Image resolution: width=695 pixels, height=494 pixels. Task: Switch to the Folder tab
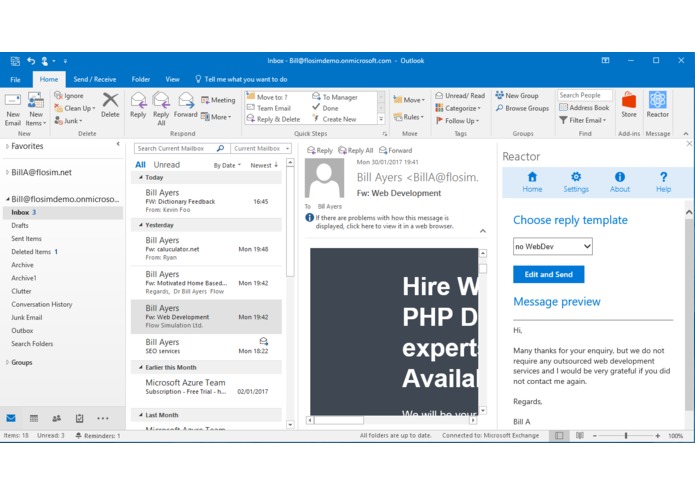[x=141, y=79]
